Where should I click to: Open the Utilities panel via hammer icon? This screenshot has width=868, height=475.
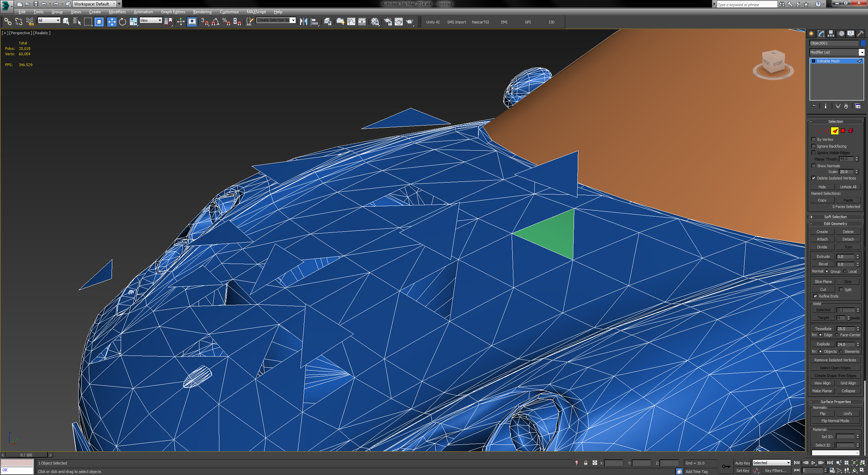tap(860, 33)
